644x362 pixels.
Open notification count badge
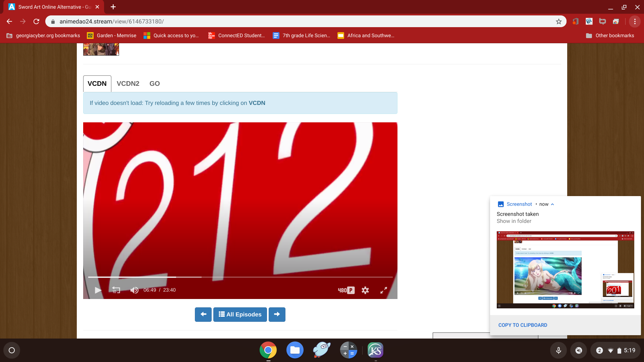(599, 350)
